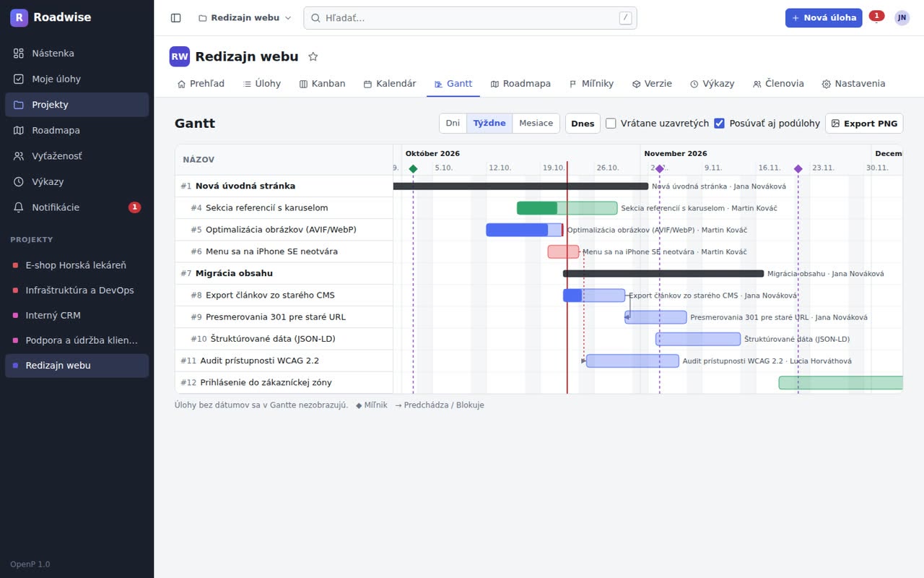Open the Členovia tab
This screenshot has width=924, height=578.
pyautogui.click(x=778, y=84)
